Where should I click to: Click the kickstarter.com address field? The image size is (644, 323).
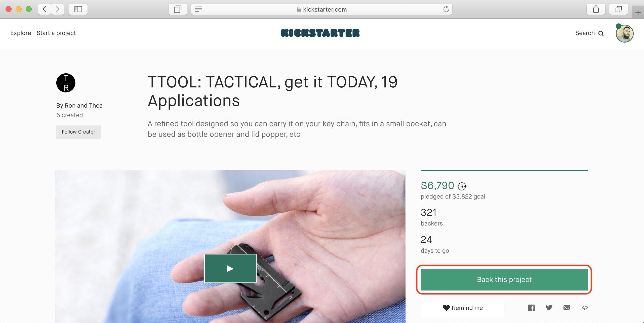click(x=321, y=9)
